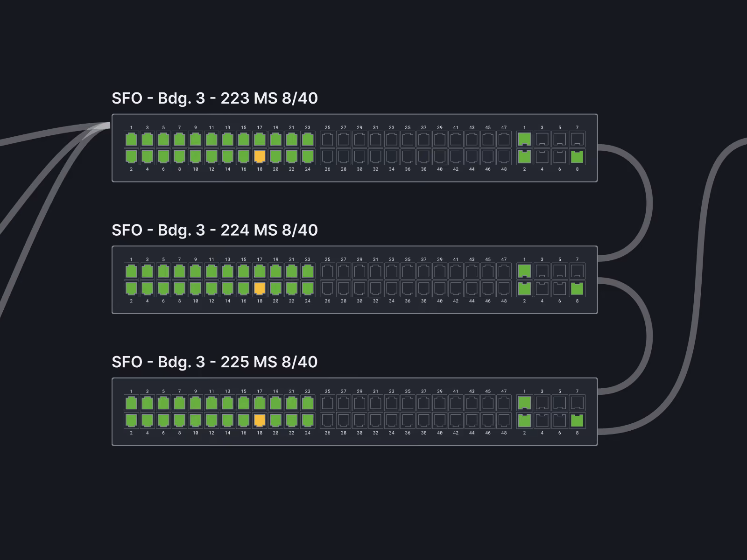Select uplink port 5 on 225 MS switch

pos(560,403)
